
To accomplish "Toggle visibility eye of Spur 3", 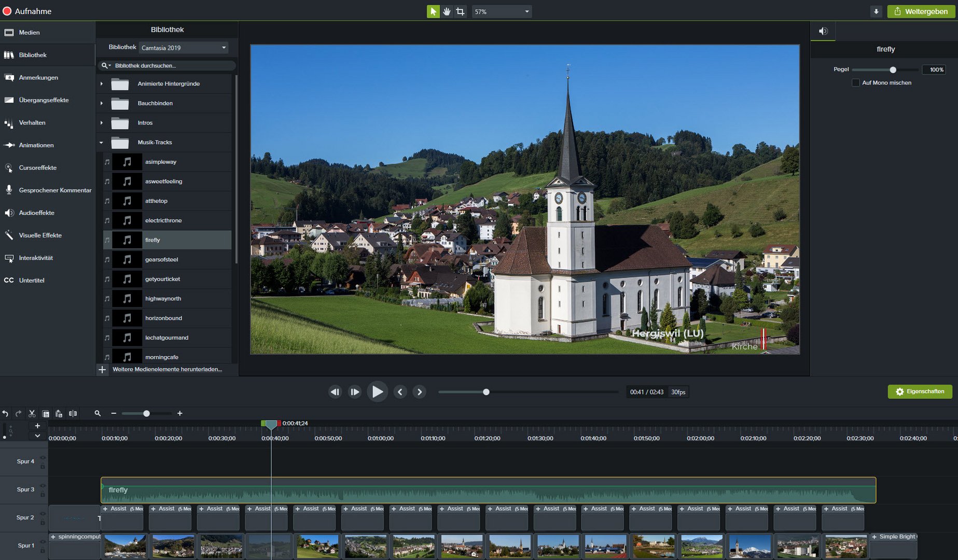I will tap(43, 485).
